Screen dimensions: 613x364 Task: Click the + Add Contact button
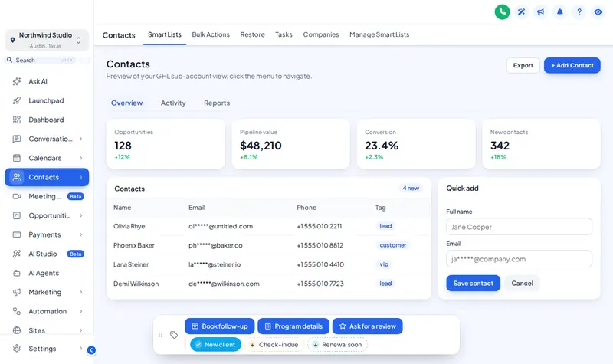coord(572,65)
